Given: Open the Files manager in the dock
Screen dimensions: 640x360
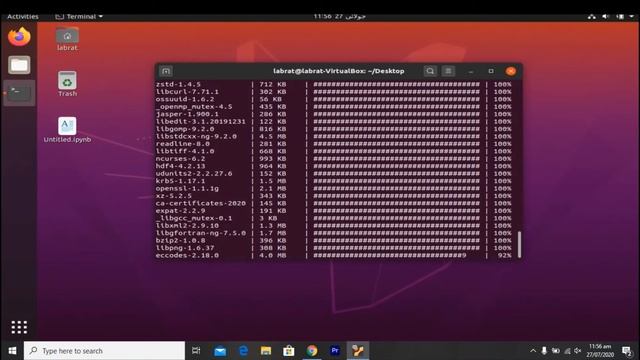Looking at the screenshot, I should point(19,65).
